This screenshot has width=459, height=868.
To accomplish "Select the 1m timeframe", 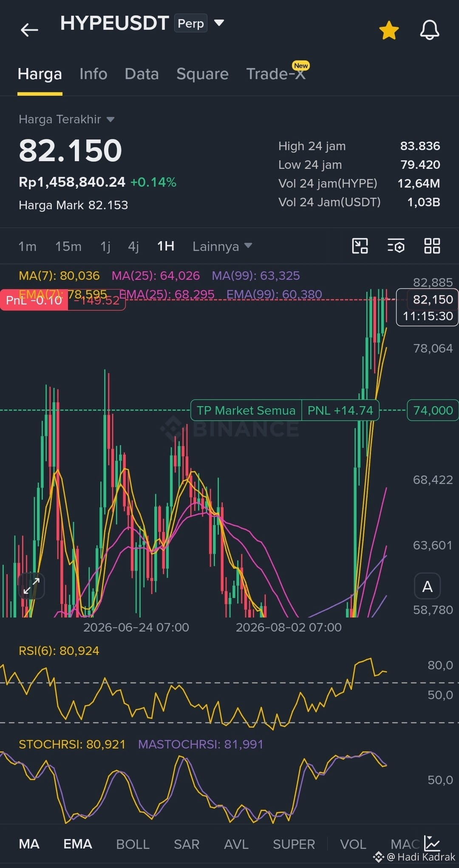I will click(x=27, y=246).
